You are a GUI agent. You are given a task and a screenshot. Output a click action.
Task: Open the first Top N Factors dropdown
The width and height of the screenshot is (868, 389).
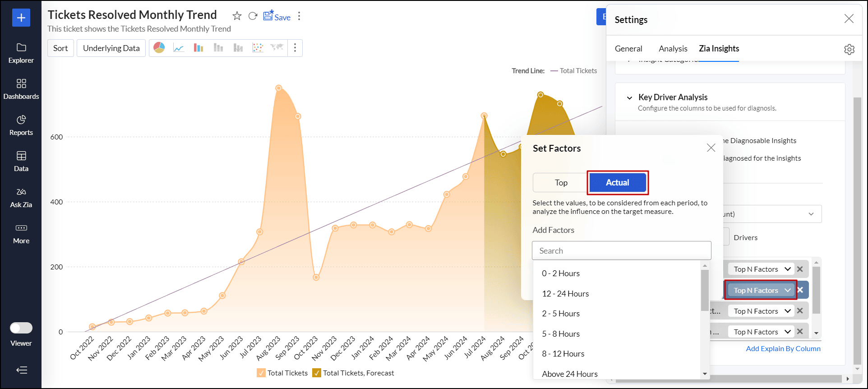(x=762, y=269)
